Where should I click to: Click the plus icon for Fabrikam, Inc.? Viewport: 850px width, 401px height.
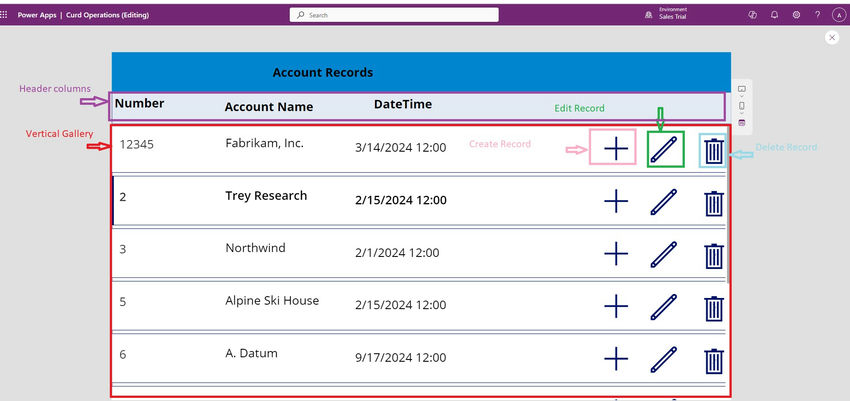click(x=616, y=149)
